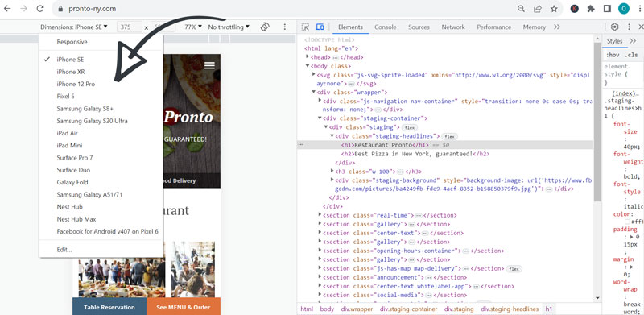Choose iPhone 12 Pro from the device list
Screen dimensions: 644x315
click(x=101, y=84)
